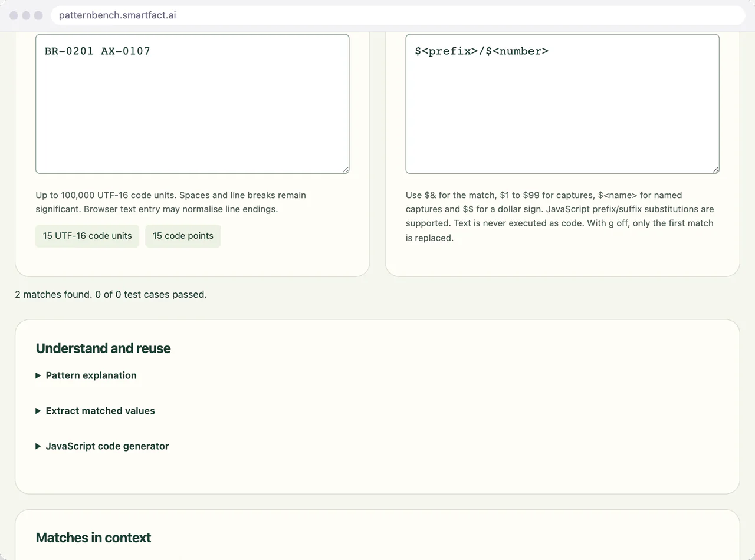Select the browser address bar patternbench.smartfact.ai

(398, 15)
